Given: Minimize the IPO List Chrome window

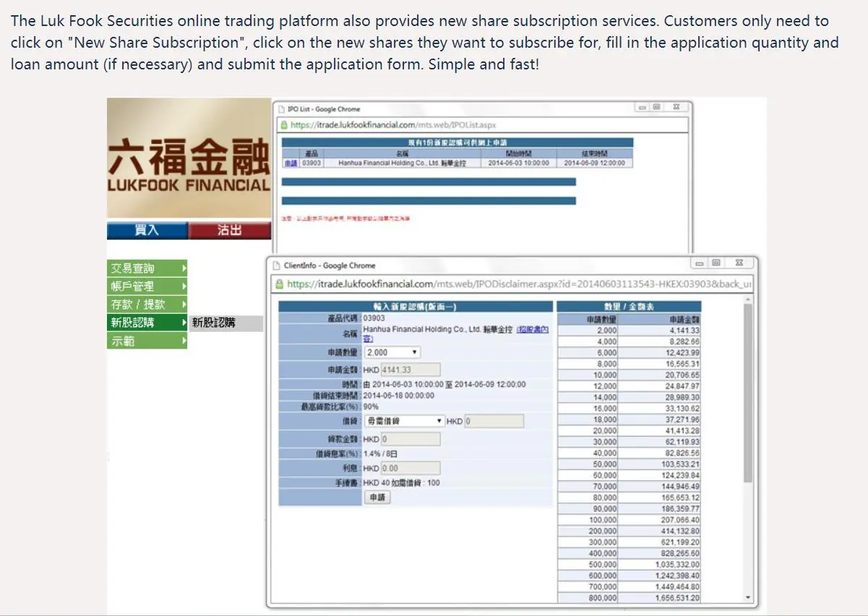Looking at the screenshot, I should [642, 107].
